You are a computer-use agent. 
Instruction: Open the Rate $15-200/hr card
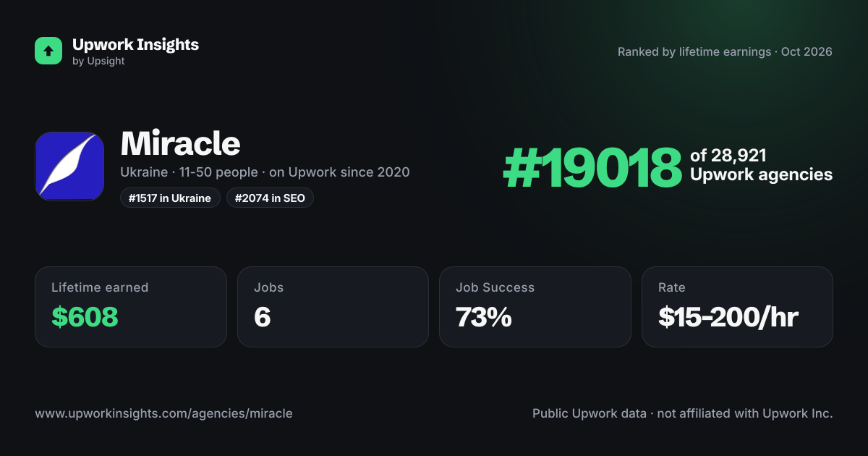coord(737,307)
